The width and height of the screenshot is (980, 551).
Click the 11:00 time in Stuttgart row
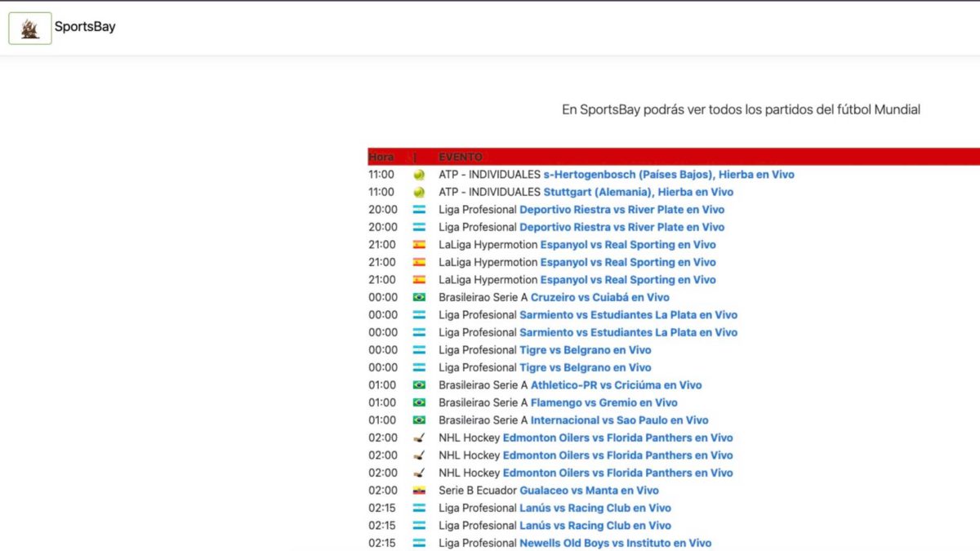click(x=381, y=193)
